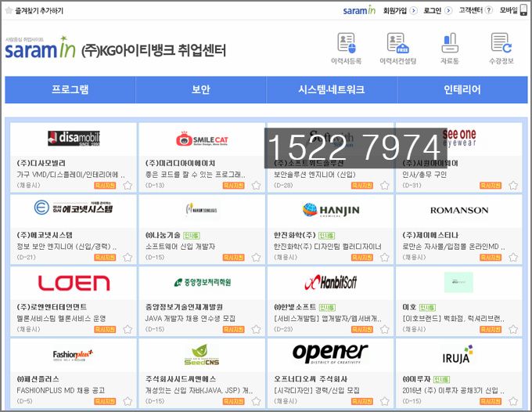This screenshot has width=532, height=412.
Task: Star the 한진화학(주) job posting
Action: [x=385, y=258]
